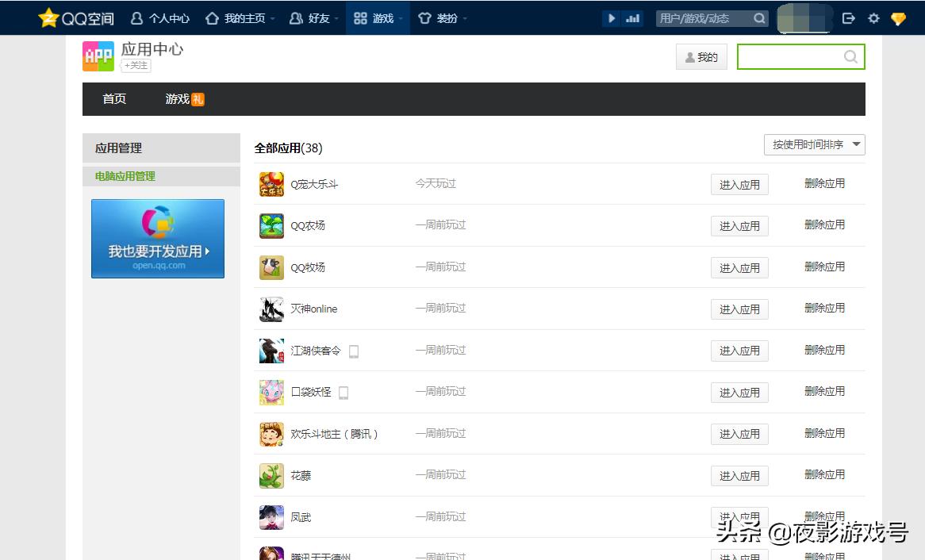Click the QQ牧场 cow icon
This screenshot has width=925, height=560.
271,267
